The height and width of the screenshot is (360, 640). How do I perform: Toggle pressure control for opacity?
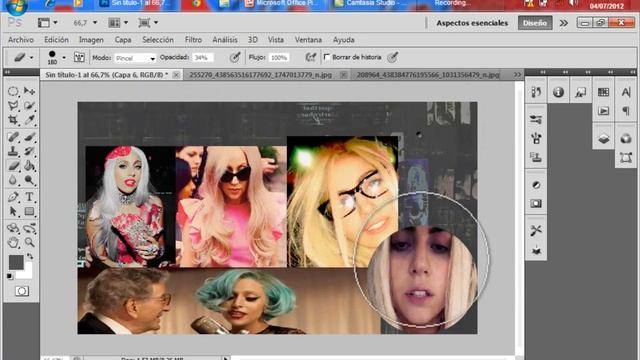pyautogui.click(x=235, y=57)
